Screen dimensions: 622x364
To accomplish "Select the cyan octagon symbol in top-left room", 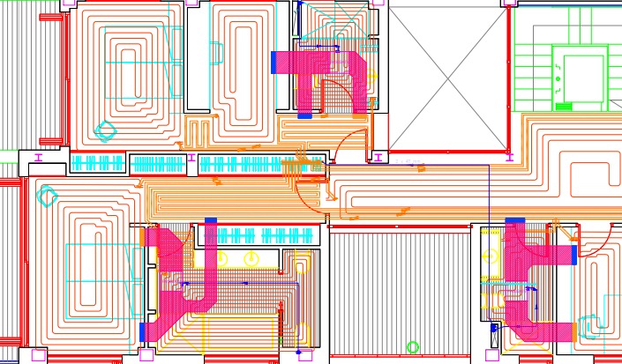I will [105, 131].
